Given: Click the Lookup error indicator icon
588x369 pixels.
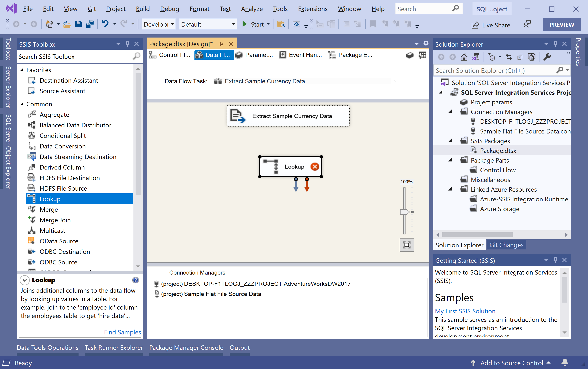Looking at the screenshot, I should pyautogui.click(x=315, y=167).
